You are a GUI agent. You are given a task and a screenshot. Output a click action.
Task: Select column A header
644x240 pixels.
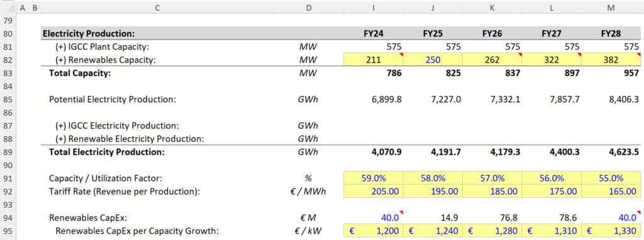tap(22, 7)
